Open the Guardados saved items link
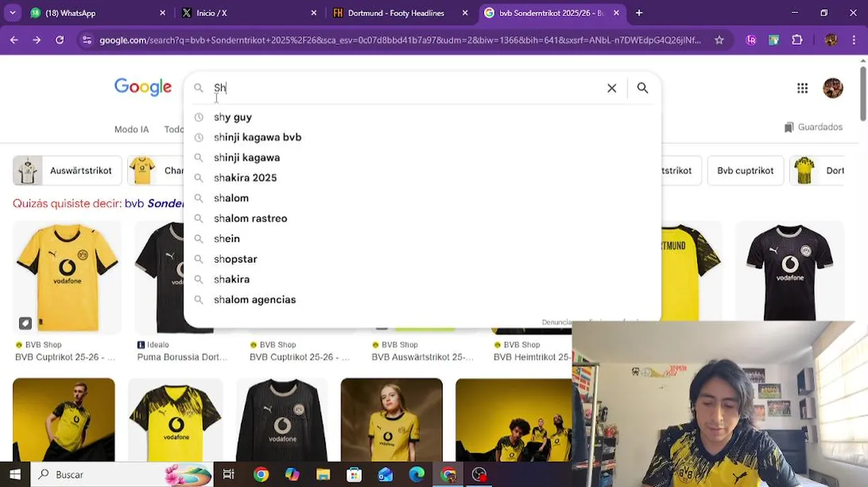This screenshot has height=487, width=868. [x=813, y=127]
